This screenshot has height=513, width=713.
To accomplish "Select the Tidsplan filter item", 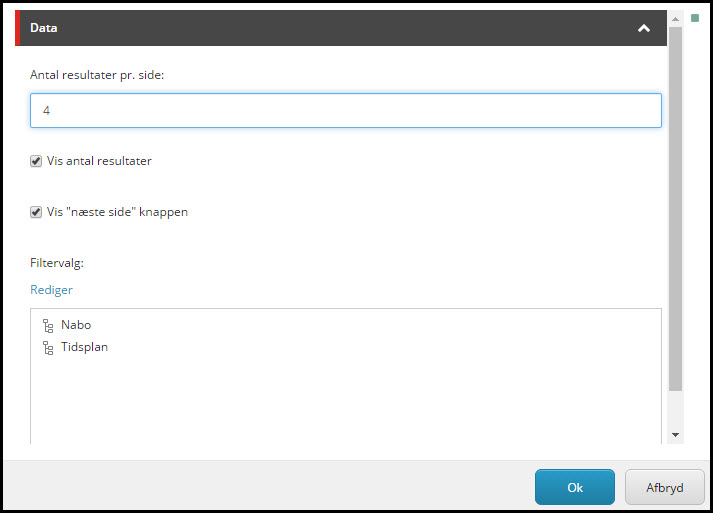I will [84, 347].
